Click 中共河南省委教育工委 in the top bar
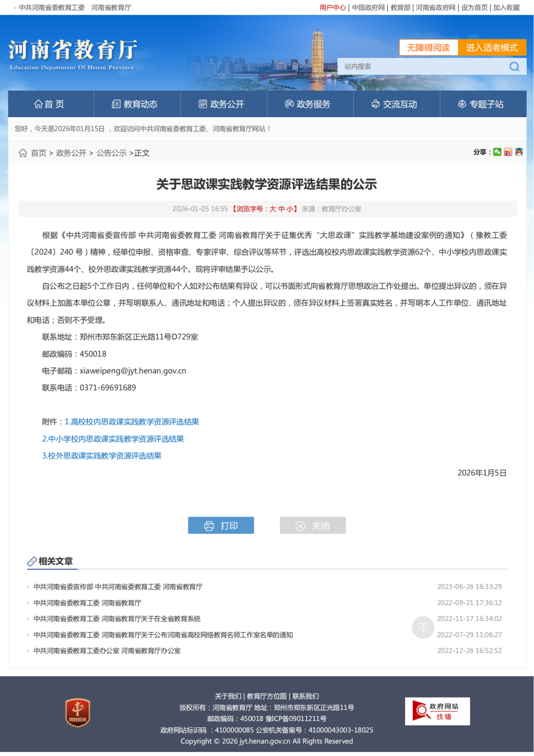 click(52, 7)
